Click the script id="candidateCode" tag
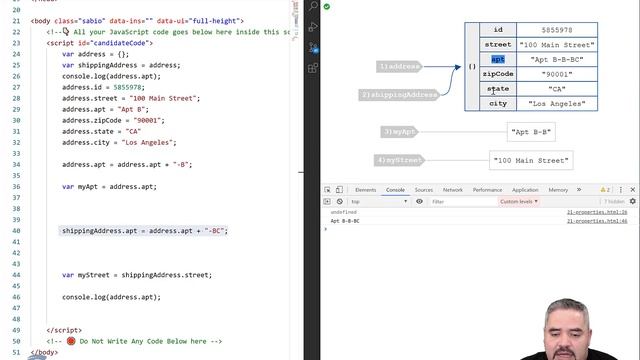 click(x=100, y=43)
